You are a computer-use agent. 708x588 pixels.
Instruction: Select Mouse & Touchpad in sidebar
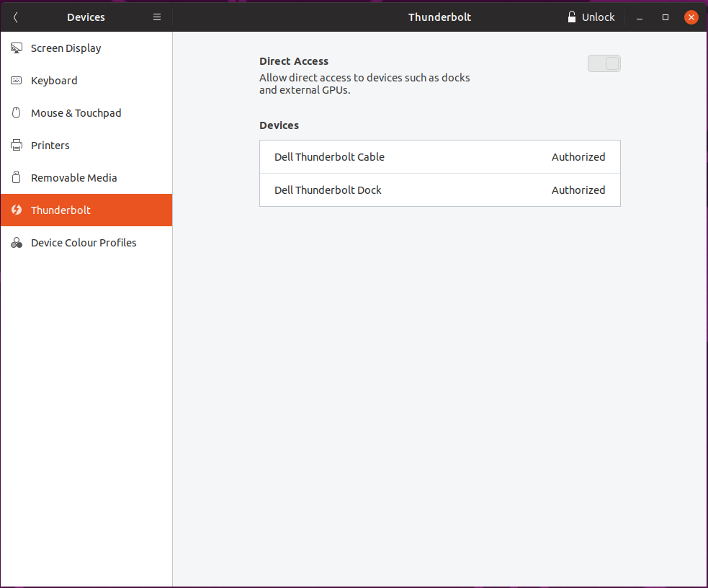(86, 113)
